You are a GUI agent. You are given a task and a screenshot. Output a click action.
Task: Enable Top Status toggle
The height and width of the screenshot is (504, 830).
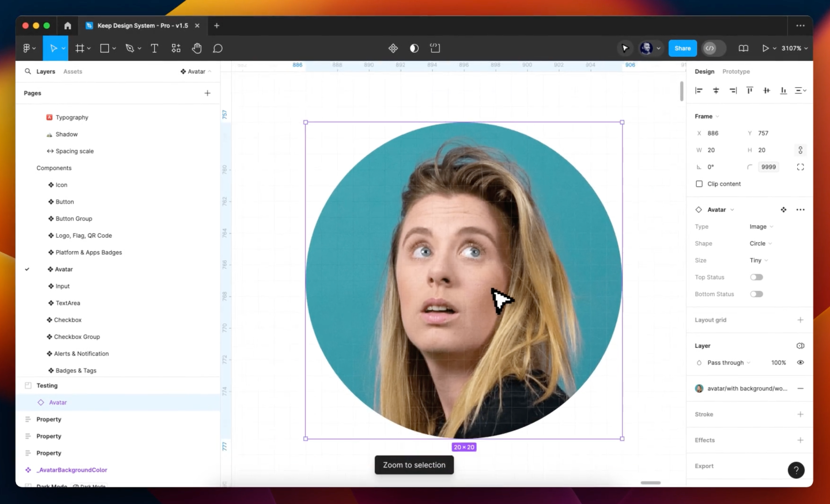(x=757, y=277)
